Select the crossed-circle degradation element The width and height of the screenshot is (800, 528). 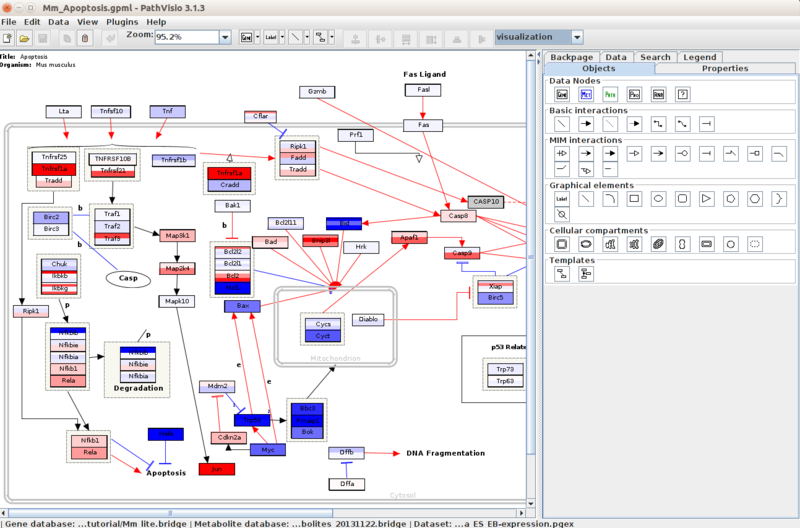(562, 214)
